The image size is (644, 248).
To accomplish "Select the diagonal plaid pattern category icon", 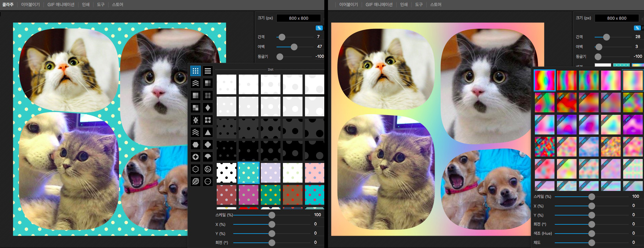I will coord(196,95).
